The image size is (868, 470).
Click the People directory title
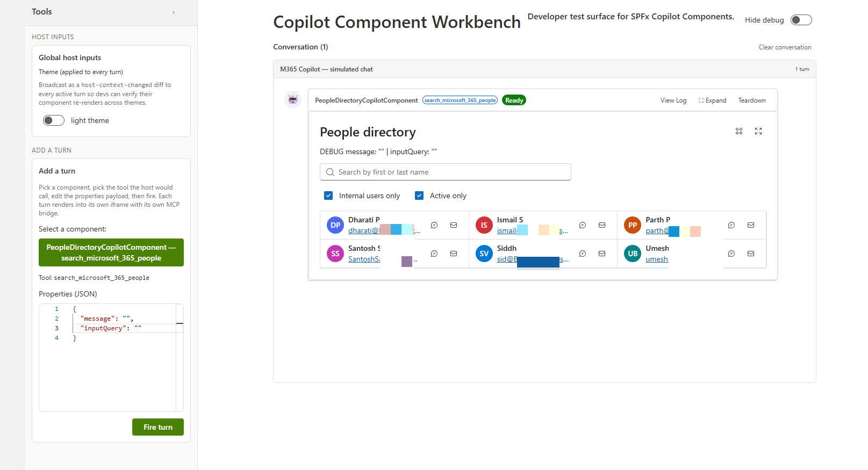[368, 132]
